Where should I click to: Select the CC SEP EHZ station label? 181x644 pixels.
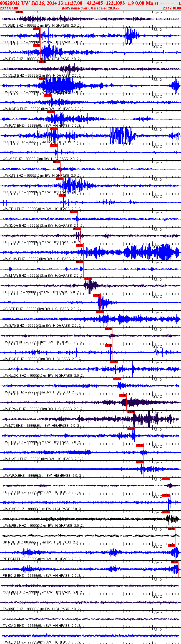(13, 309)
